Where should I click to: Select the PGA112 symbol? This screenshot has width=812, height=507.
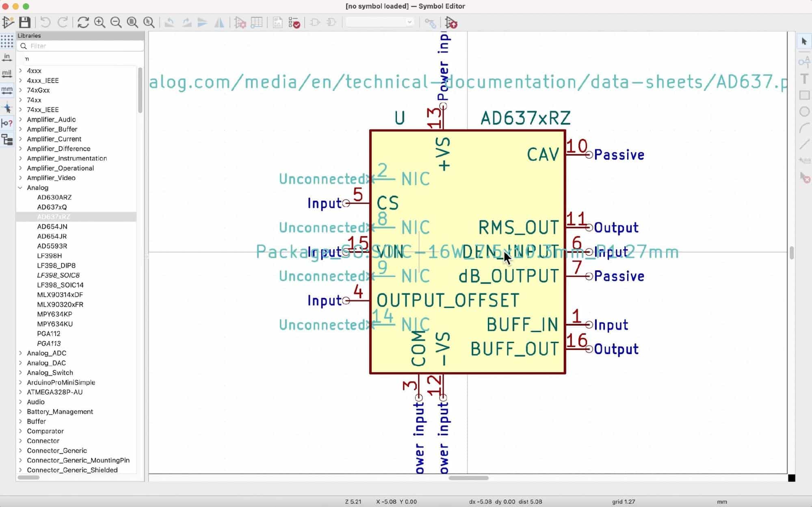[49, 334]
